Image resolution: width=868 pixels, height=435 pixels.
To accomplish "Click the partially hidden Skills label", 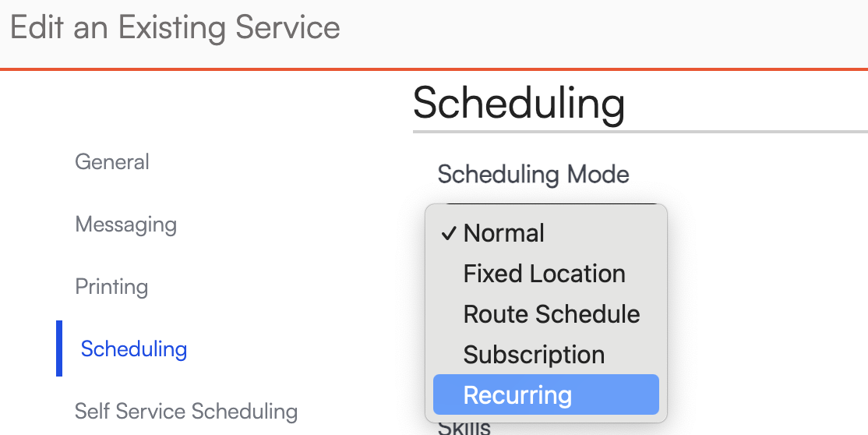I will (464, 427).
